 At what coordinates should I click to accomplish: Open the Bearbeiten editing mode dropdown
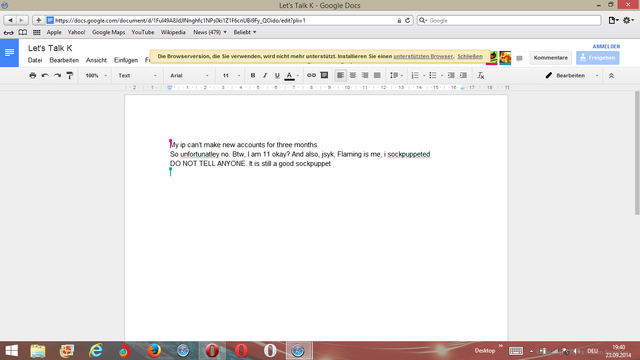(x=572, y=76)
